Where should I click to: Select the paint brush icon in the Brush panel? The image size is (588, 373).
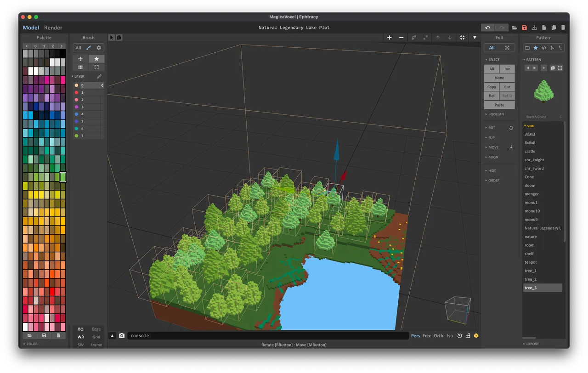[x=89, y=48]
